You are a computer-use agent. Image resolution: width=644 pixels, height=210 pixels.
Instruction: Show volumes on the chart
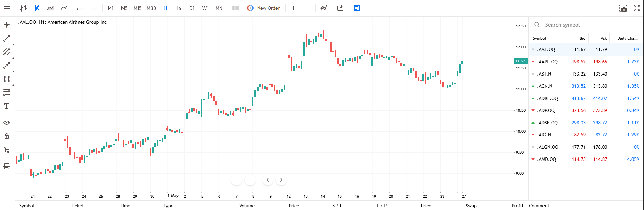(80, 8)
